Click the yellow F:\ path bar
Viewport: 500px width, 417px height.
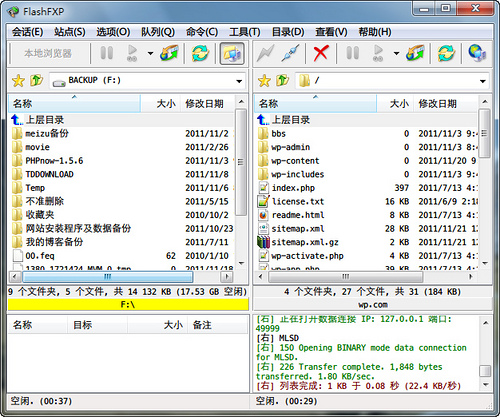coord(128,304)
